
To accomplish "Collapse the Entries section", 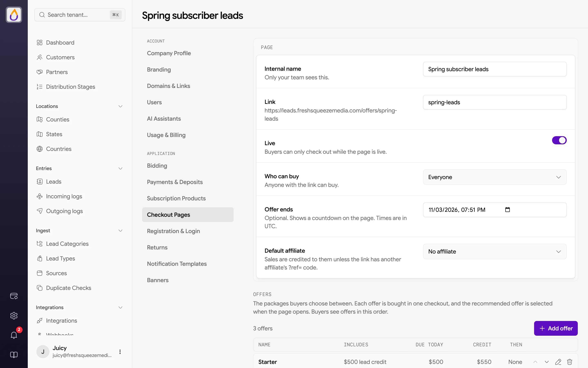I will 120,168.
